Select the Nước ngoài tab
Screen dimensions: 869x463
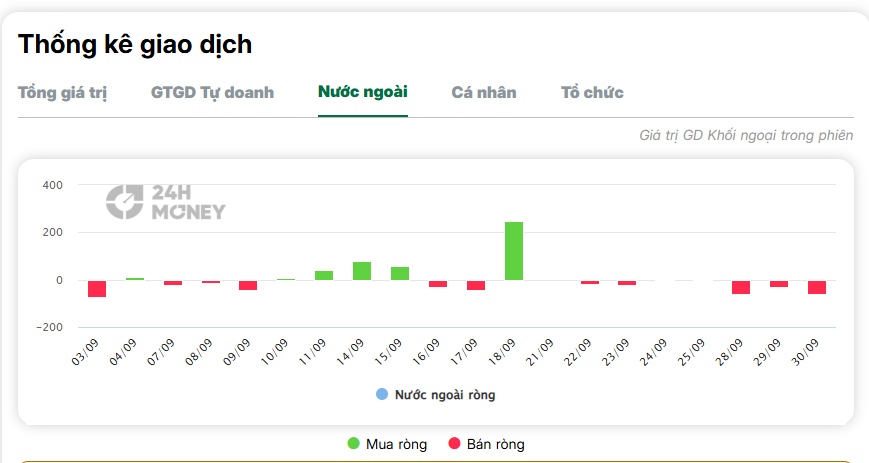(363, 92)
